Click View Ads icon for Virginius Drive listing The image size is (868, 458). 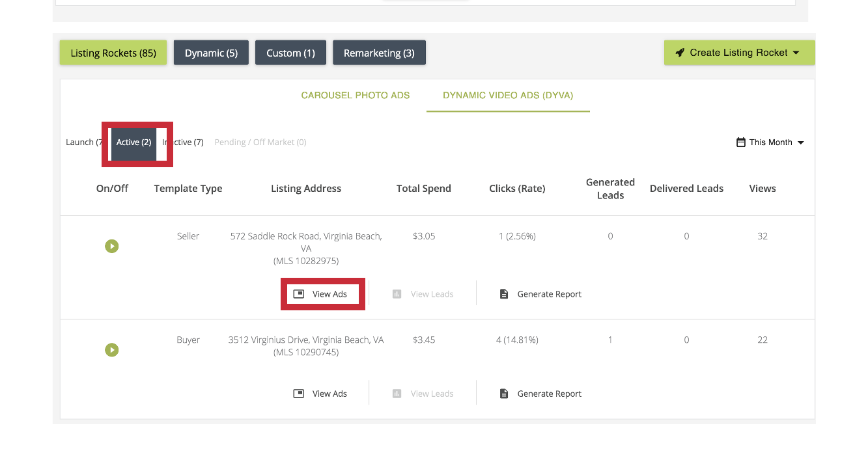299,394
